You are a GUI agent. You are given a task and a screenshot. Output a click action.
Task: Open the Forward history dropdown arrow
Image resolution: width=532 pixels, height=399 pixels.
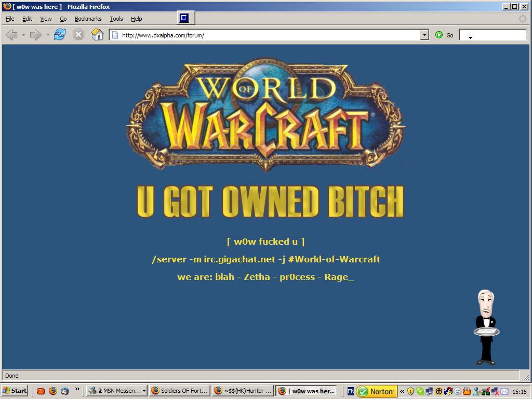click(x=47, y=35)
